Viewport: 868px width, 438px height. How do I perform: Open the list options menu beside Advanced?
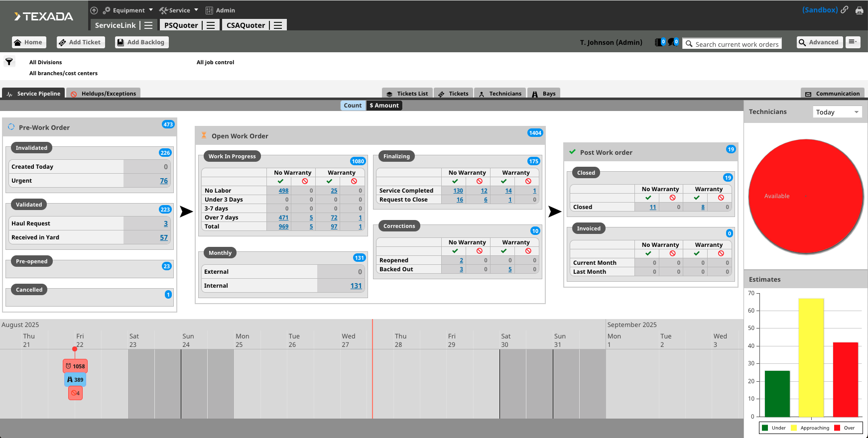coord(853,42)
